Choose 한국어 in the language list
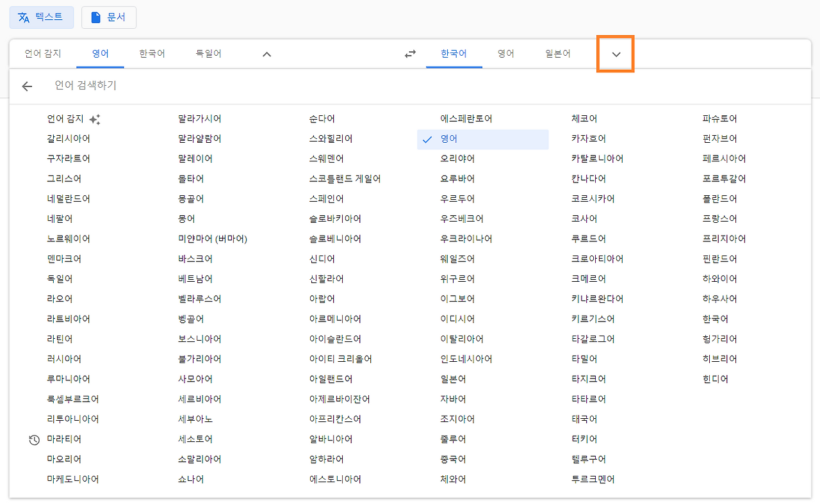The width and height of the screenshot is (820, 504). 716,319
